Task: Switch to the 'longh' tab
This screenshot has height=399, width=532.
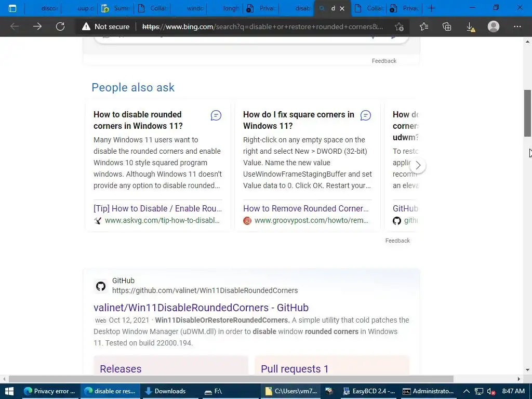Action: point(225,8)
